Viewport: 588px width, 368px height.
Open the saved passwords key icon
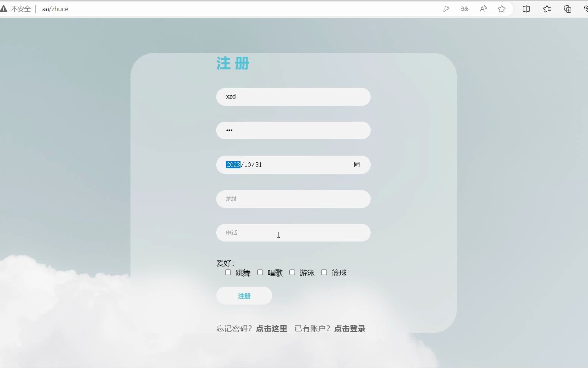tap(446, 9)
